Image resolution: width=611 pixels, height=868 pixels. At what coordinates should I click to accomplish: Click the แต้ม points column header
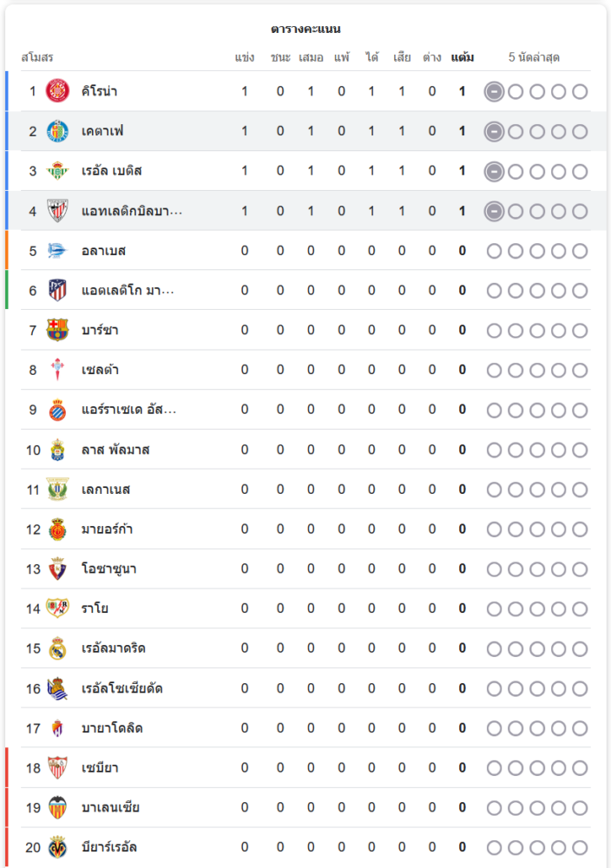(462, 57)
